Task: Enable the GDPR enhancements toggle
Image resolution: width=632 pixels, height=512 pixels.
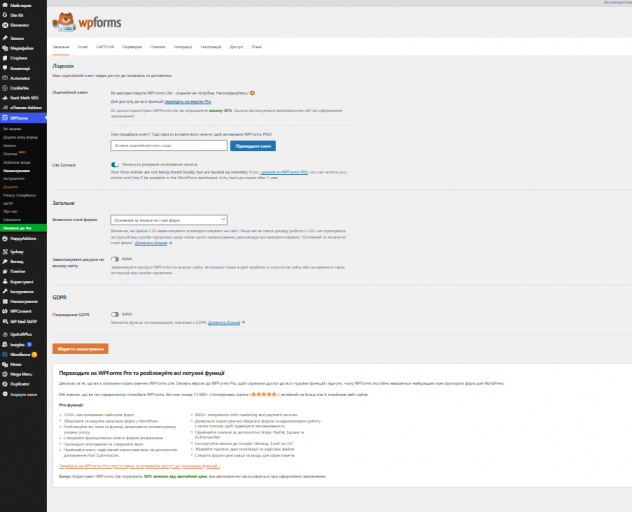Action: pos(115,314)
